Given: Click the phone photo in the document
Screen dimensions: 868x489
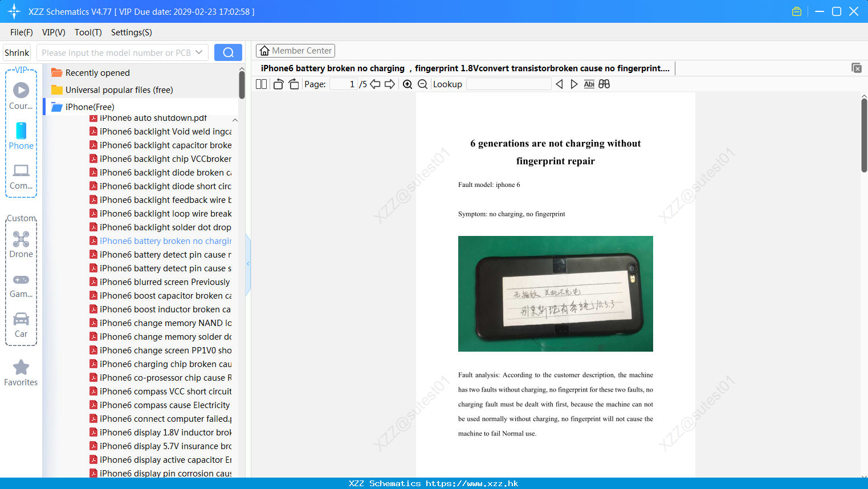Looking at the screenshot, I should pyautogui.click(x=556, y=294).
